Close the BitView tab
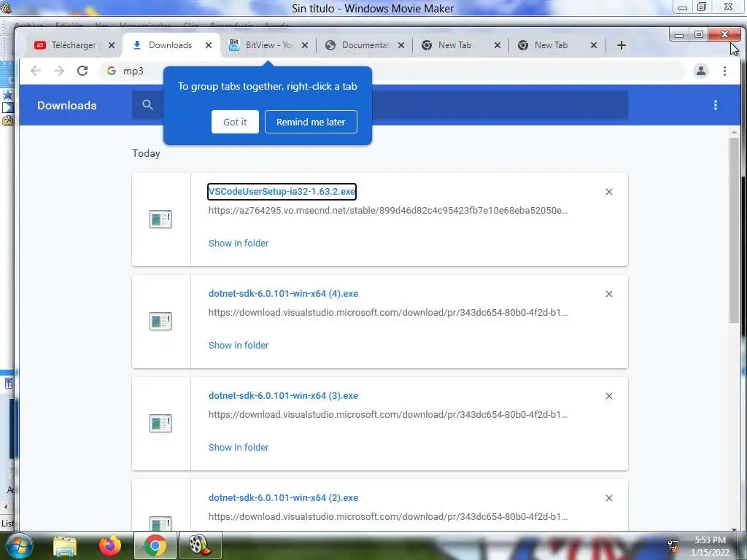This screenshot has width=747, height=560. pos(305,45)
